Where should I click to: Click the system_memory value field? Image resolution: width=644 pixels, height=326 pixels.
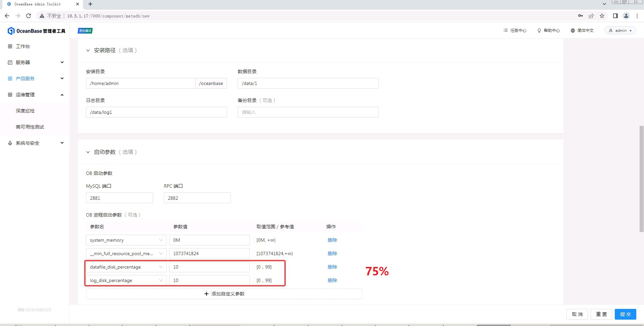pos(210,240)
